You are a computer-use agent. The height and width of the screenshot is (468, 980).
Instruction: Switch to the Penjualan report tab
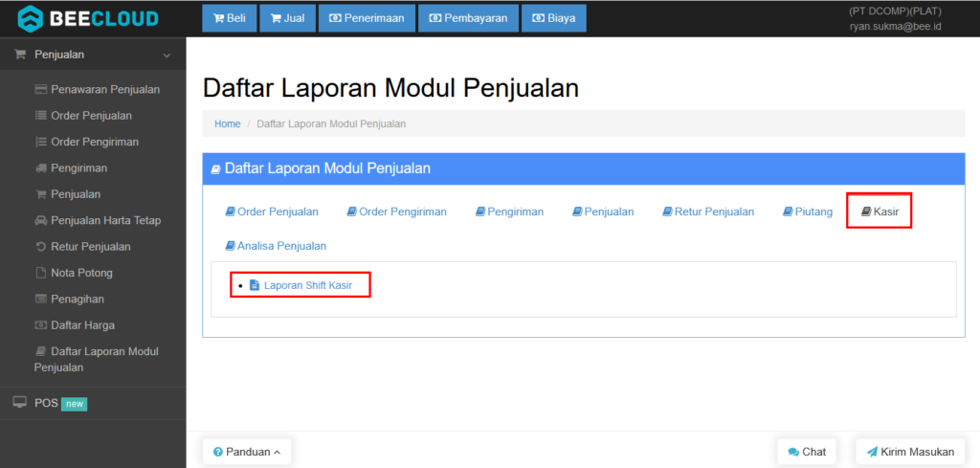[603, 212]
